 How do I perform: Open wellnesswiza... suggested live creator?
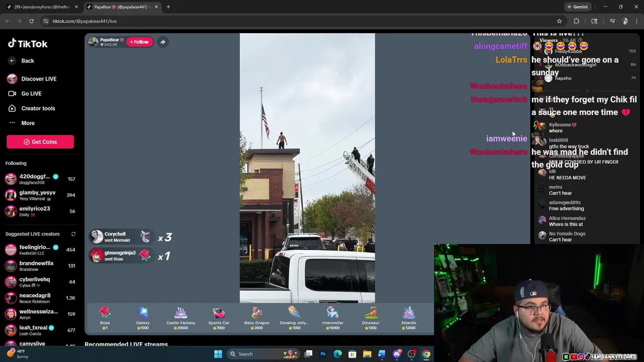(x=40, y=314)
